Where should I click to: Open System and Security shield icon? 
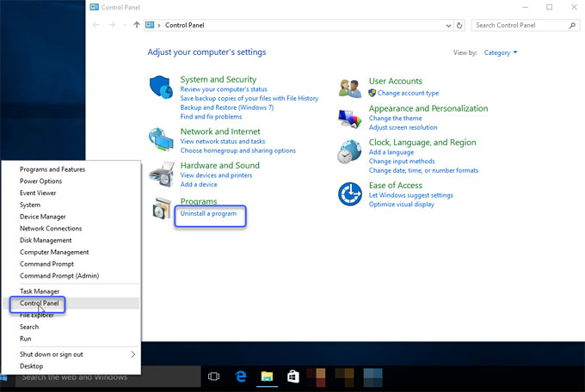coord(161,88)
